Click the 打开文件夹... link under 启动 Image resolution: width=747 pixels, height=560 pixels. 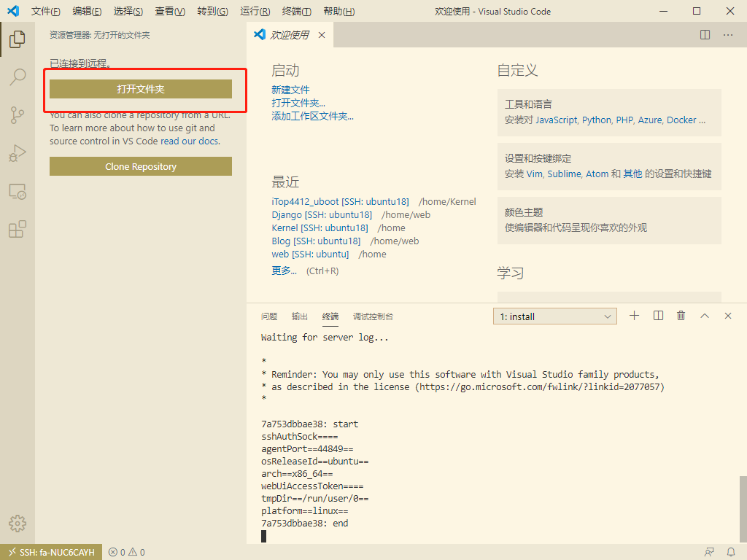[x=298, y=103]
